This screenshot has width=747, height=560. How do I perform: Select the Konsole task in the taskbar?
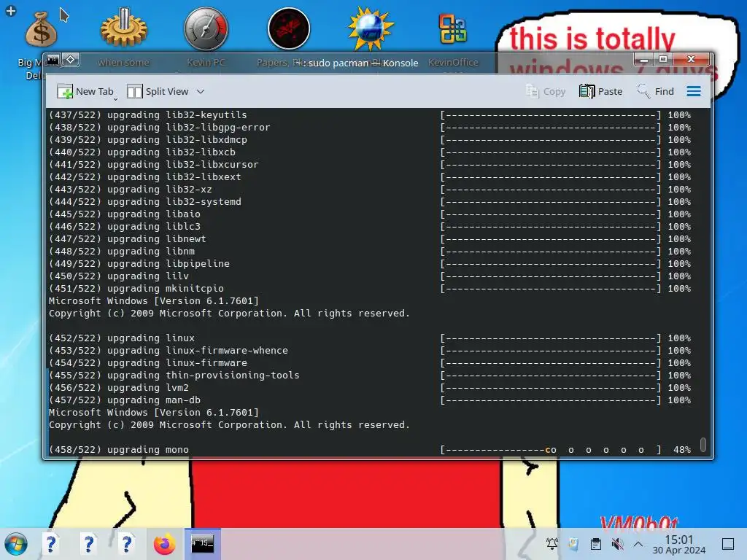point(203,544)
